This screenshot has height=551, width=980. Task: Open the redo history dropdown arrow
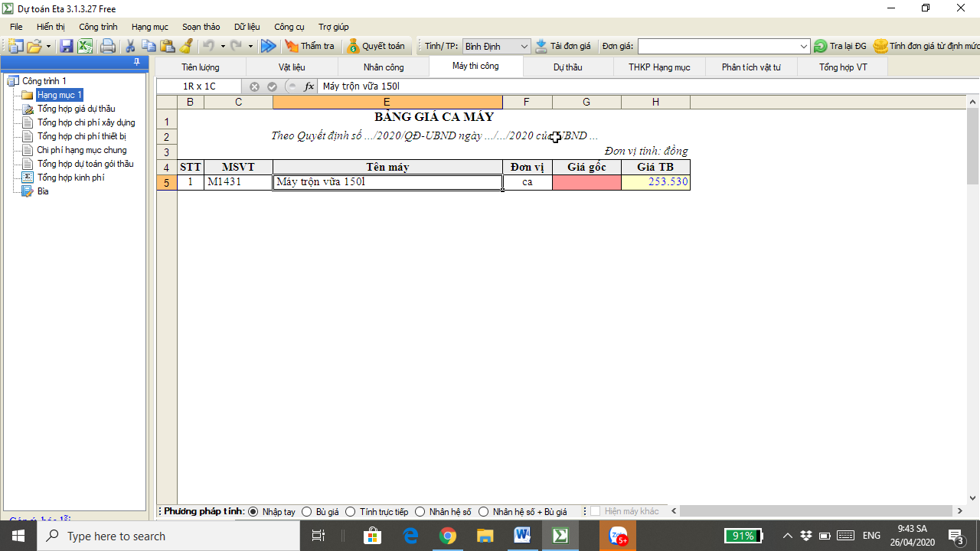pyautogui.click(x=250, y=46)
